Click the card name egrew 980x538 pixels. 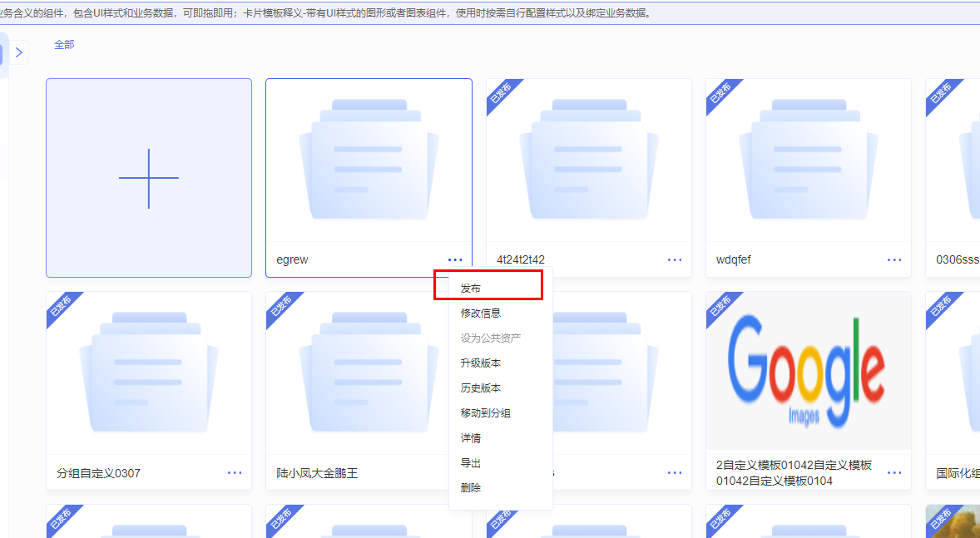pos(292,260)
